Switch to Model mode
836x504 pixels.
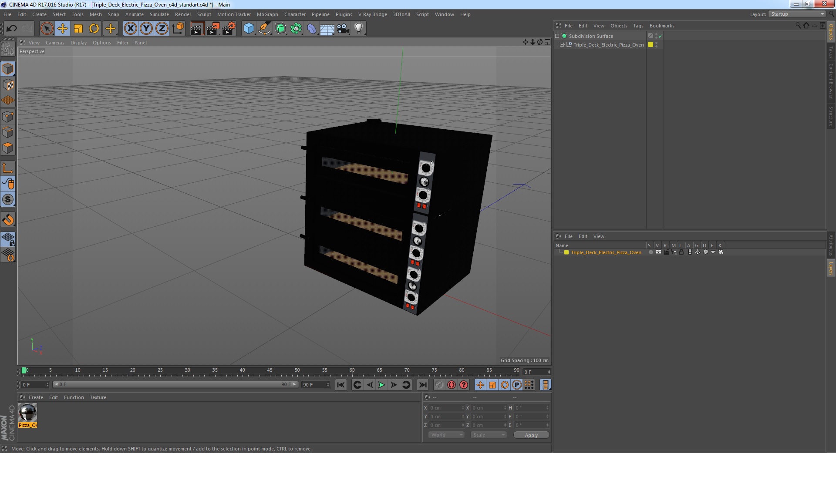coord(8,69)
